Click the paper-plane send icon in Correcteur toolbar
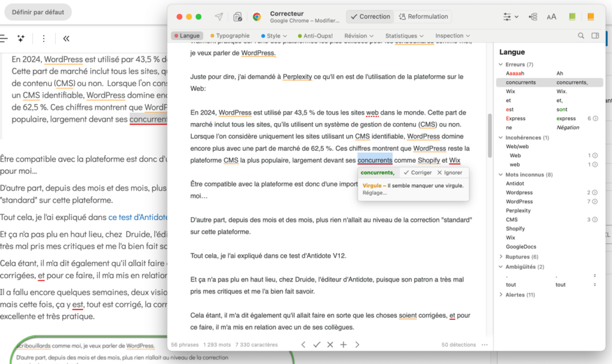Screen dimensions: 612x364 pyautogui.click(x=219, y=16)
